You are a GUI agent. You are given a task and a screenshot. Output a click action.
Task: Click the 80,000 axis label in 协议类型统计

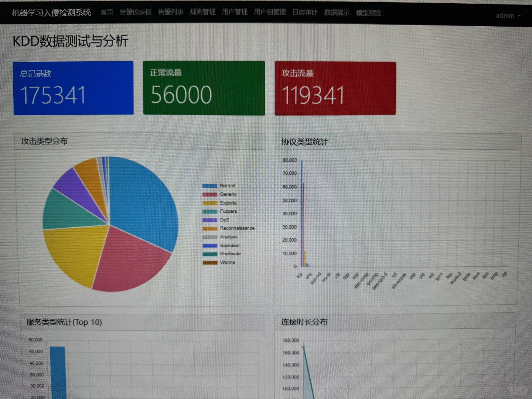point(290,160)
